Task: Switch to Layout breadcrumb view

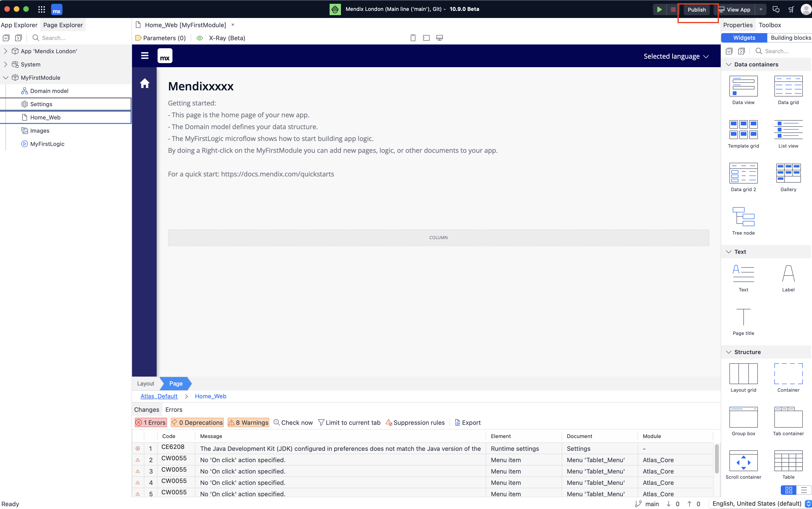Action: [146, 383]
